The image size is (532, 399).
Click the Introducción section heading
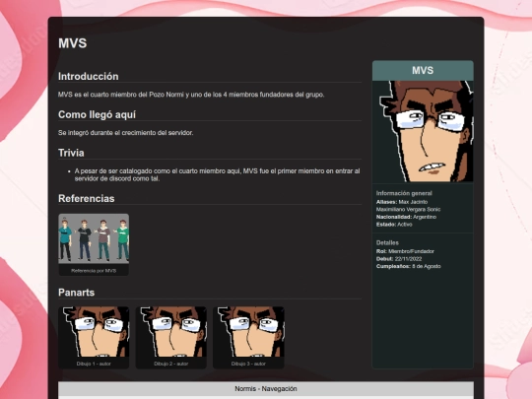89,76
